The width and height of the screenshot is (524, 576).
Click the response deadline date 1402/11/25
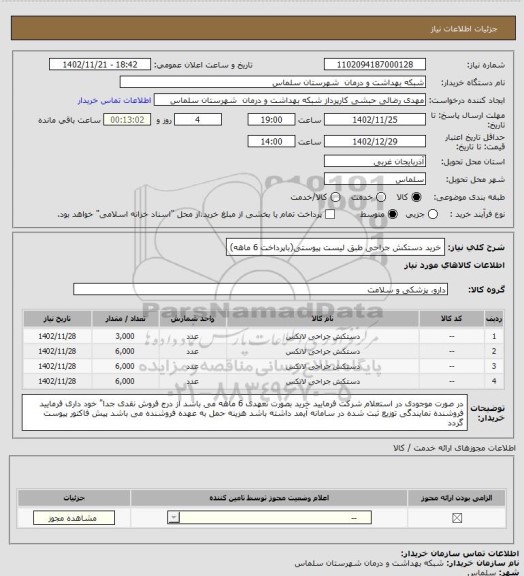pos(375,120)
